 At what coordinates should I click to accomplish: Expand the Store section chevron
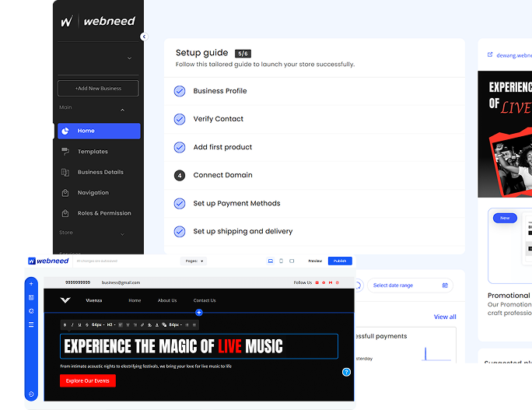[x=122, y=234]
